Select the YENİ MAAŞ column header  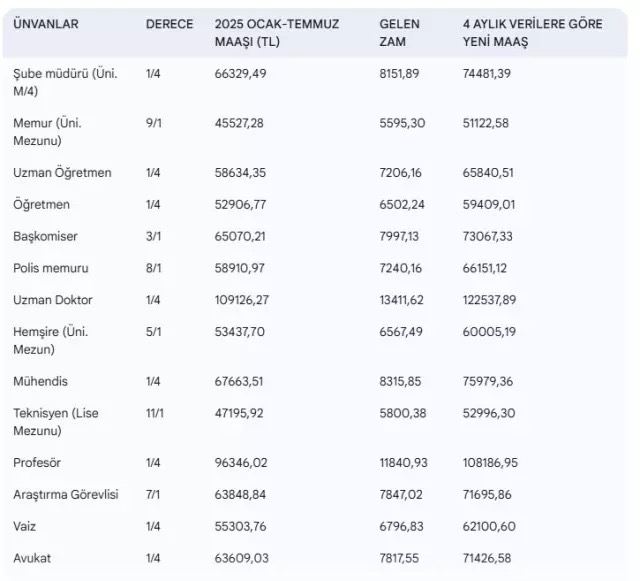pos(533,33)
